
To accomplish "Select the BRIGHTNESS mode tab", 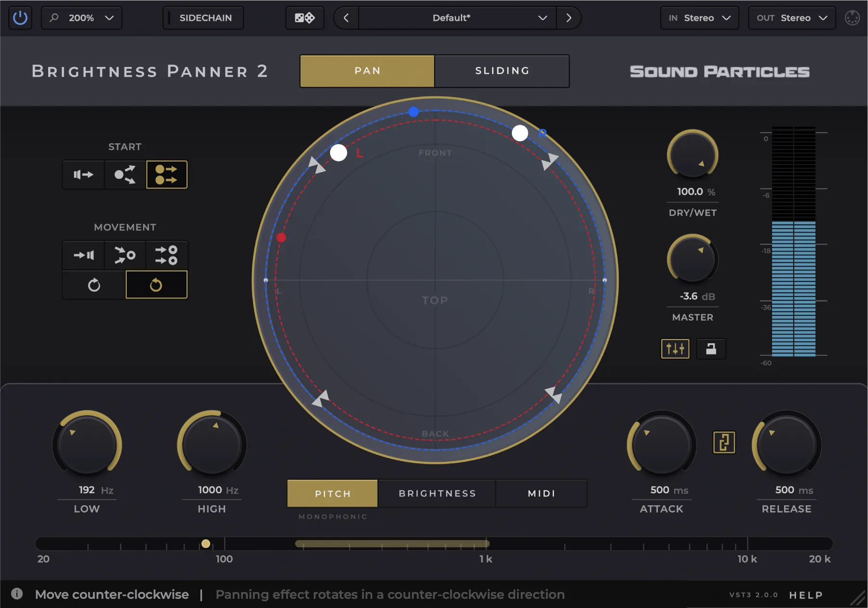I will [437, 493].
